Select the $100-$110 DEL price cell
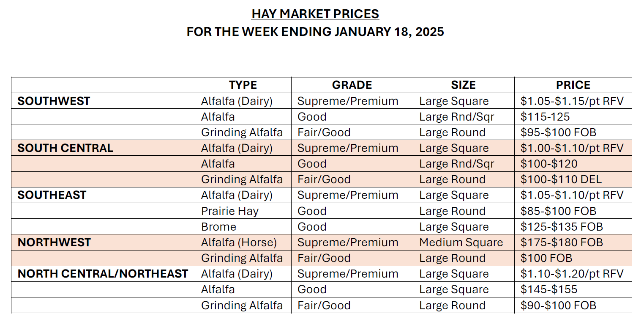Image resolution: width=644 pixels, height=322 pixels. [x=561, y=179]
